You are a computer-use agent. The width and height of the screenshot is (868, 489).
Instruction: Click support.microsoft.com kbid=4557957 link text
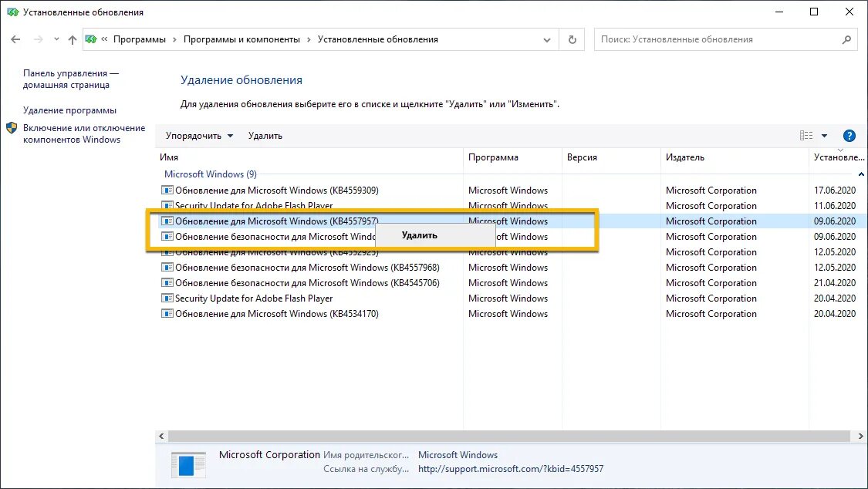pos(511,469)
